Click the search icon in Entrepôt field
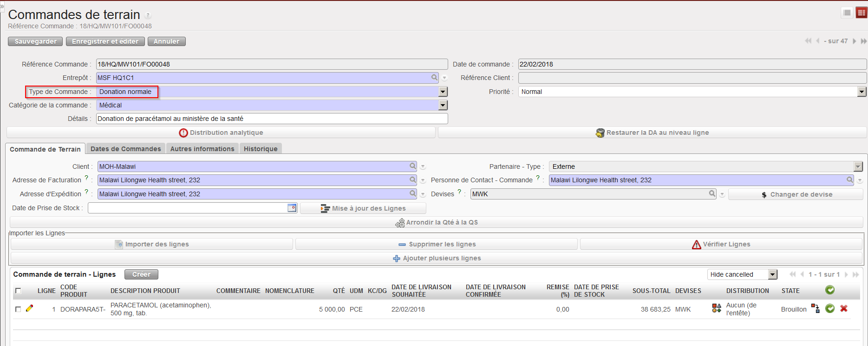Image resolution: width=868 pixels, height=346 pixels. 434,78
